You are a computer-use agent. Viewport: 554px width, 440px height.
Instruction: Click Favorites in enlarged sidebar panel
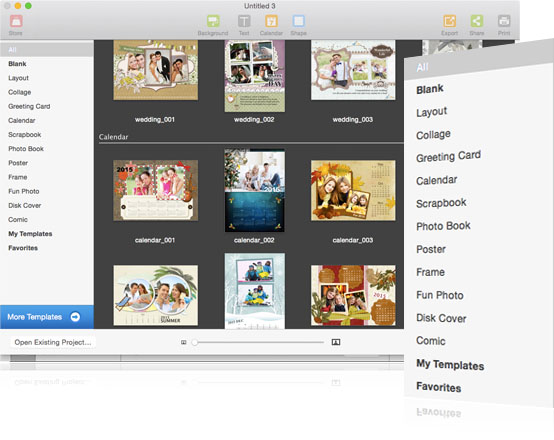pos(438,387)
